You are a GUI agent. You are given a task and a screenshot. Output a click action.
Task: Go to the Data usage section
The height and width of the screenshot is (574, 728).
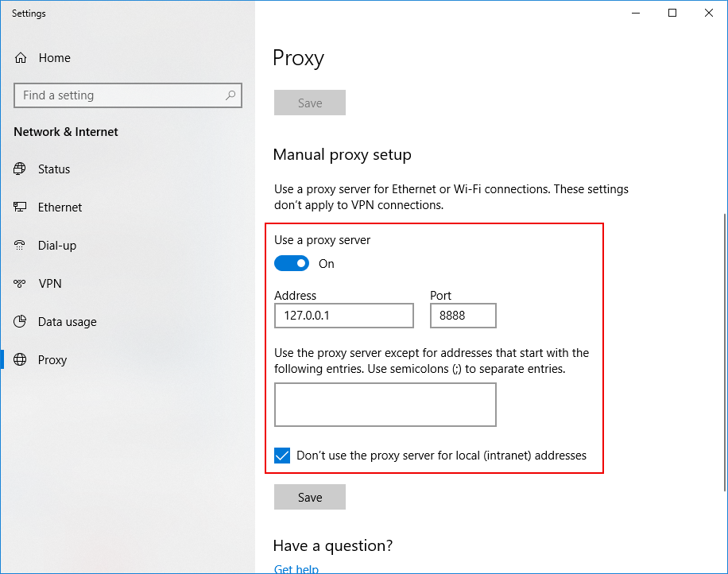pyautogui.click(x=67, y=322)
